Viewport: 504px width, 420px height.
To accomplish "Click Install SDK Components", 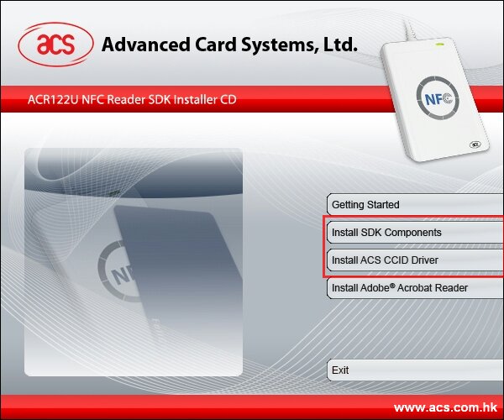I will (x=415, y=233).
